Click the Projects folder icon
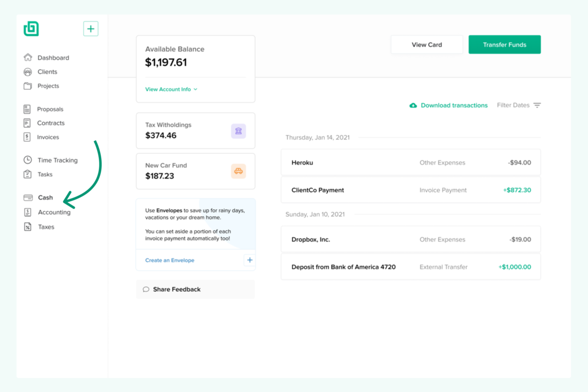The height and width of the screenshot is (392, 588). (x=28, y=86)
